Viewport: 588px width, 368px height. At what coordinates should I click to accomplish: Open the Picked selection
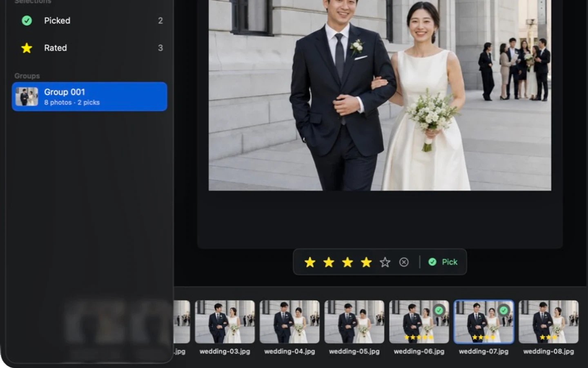tap(89, 20)
